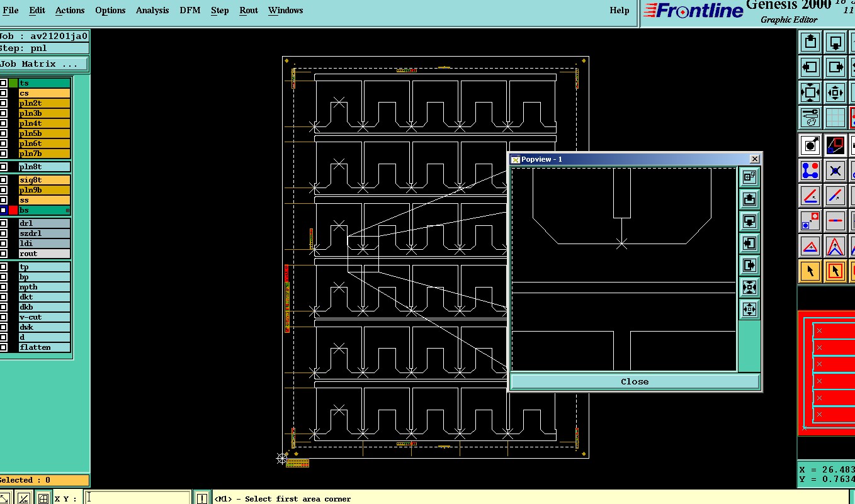855x504 pixels.
Task: Open the Analysis dropdown menu
Action: 152,10
